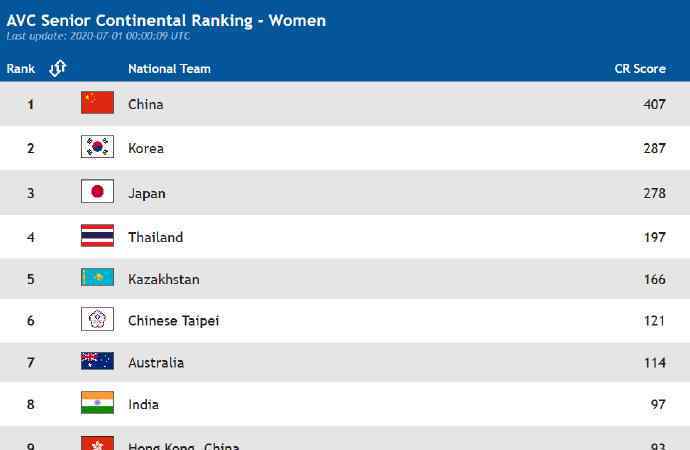690x450 pixels.
Task: Click the Australia flag icon
Action: coord(97,361)
